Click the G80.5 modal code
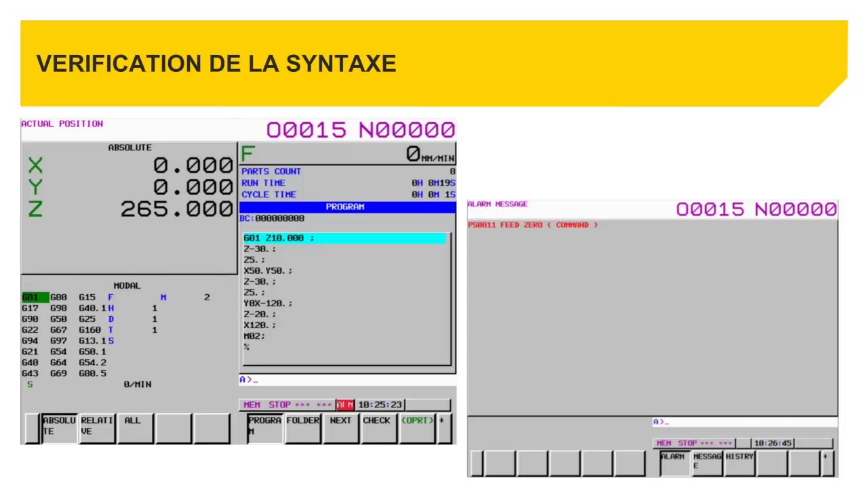The width and height of the screenshot is (868, 488). 93,373
